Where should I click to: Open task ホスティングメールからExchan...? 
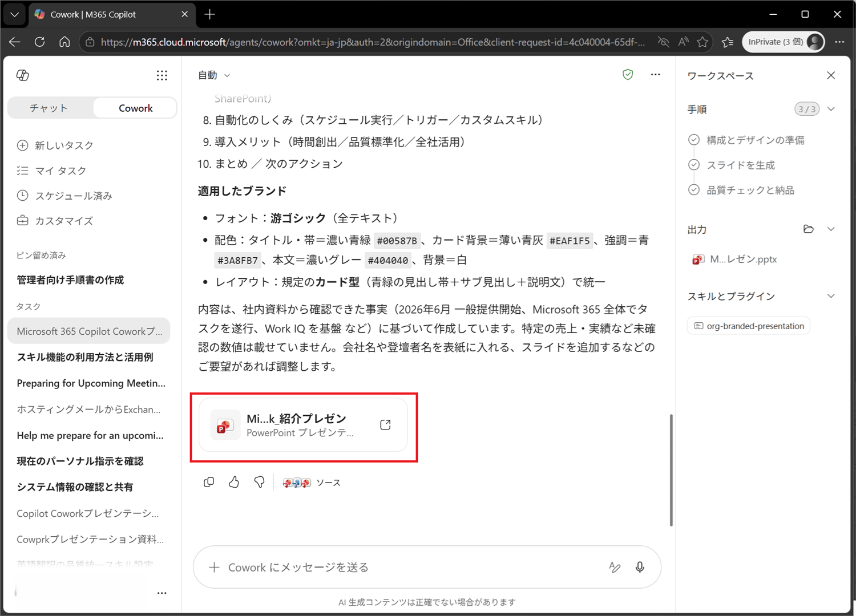(x=89, y=409)
